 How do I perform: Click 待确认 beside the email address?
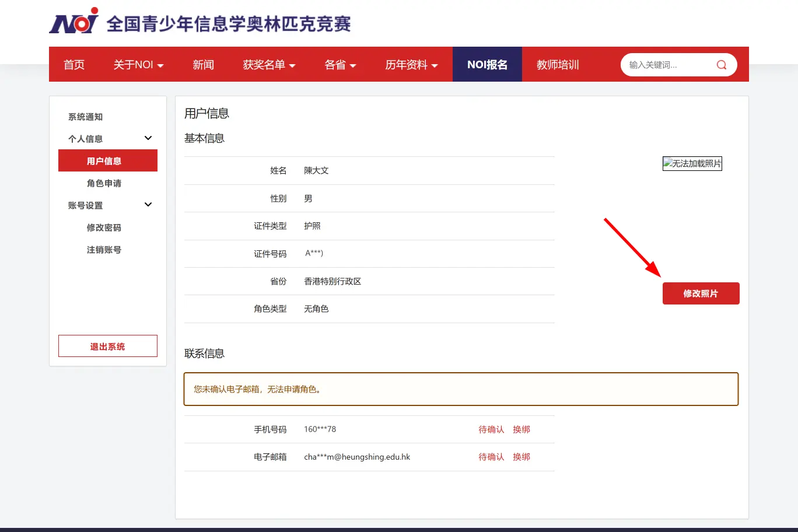(x=491, y=457)
